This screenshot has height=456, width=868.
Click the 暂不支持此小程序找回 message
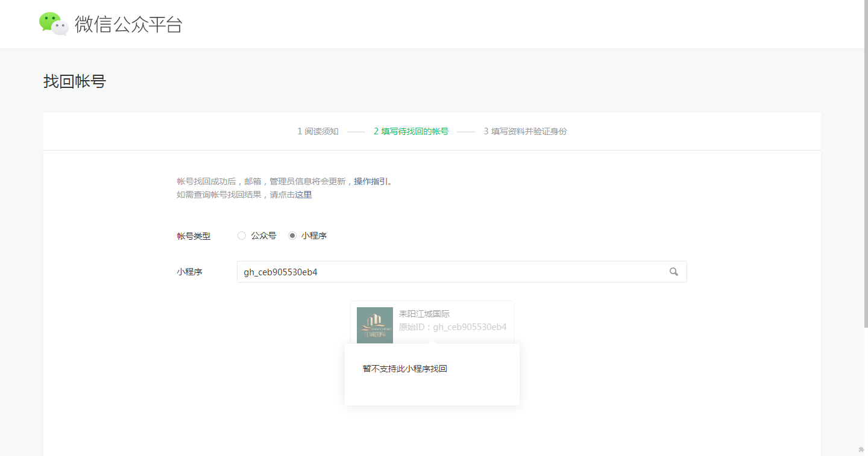pyautogui.click(x=405, y=369)
